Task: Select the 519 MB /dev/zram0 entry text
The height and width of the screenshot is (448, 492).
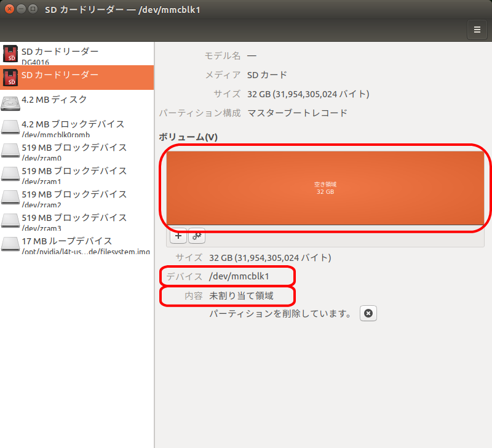Action: (x=74, y=148)
